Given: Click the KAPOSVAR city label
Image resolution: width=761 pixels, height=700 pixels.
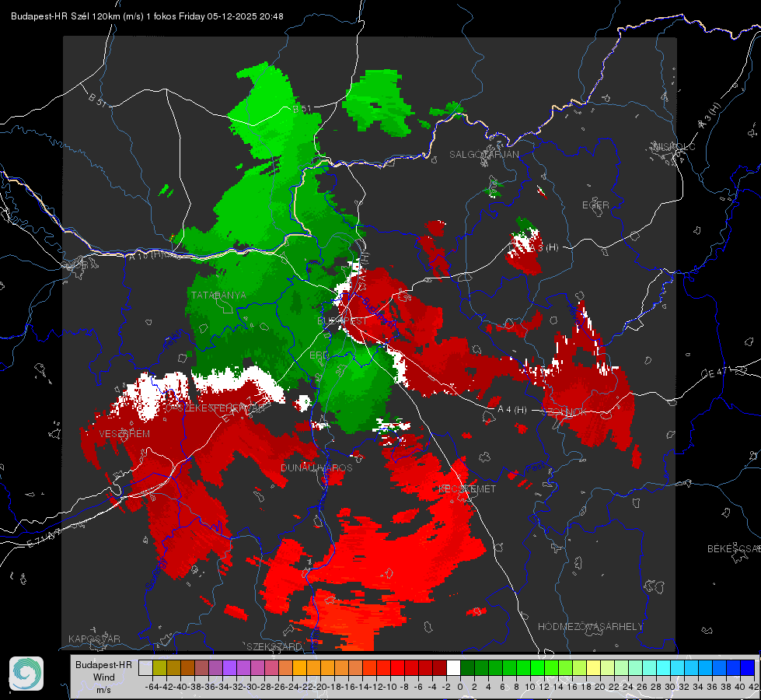Looking at the screenshot, I should click(x=94, y=639).
